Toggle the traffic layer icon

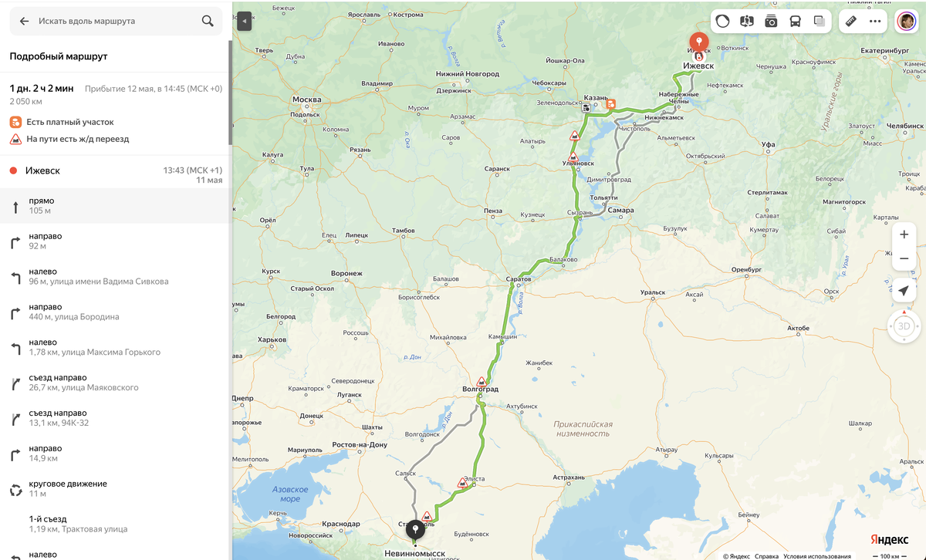coord(722,22)
